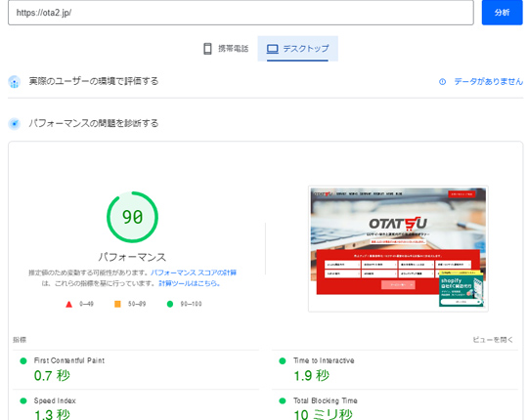Screen dimensions: 528x420
Task: Click the mobile phone icon
Action: coord(207,49)
